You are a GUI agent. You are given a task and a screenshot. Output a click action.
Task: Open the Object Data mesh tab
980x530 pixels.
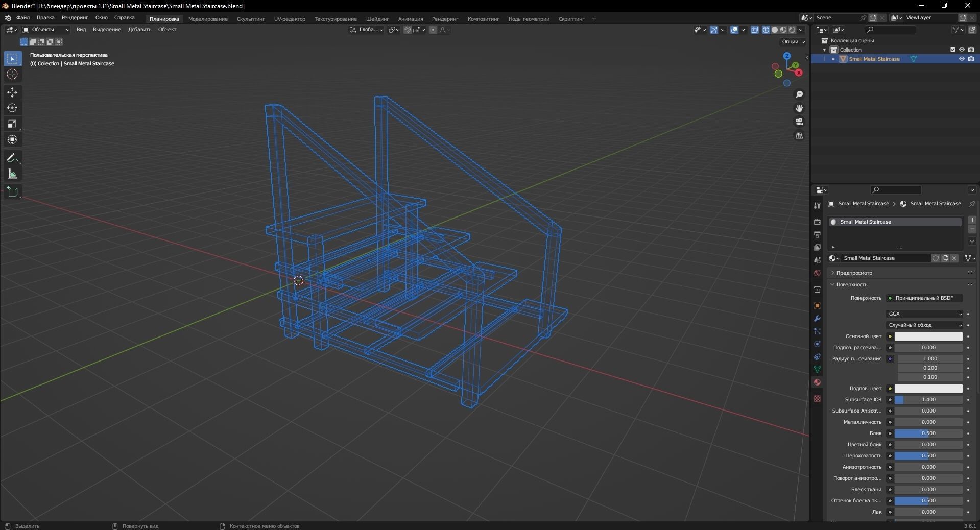click(817, 369)
